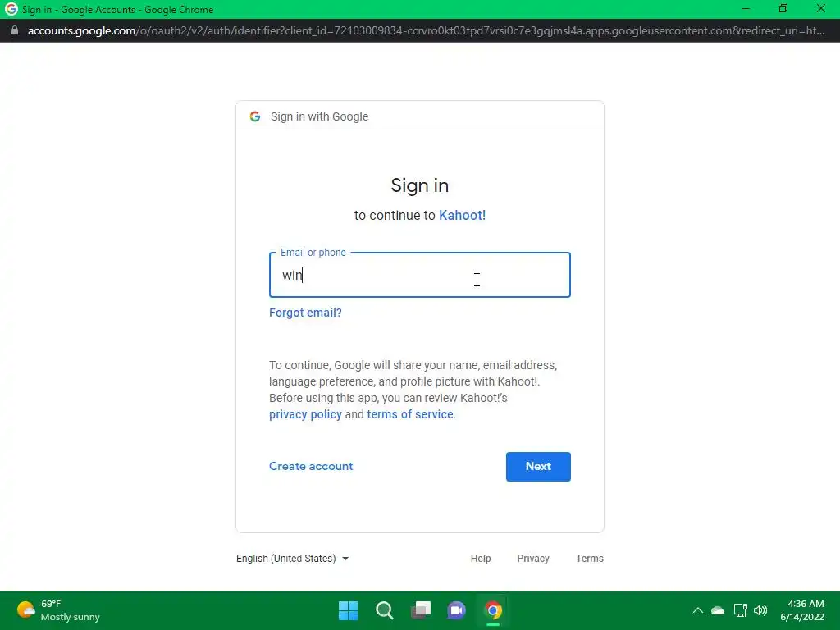Click the volume speaker tray icon
The image size is (840, 630).
(760, 610)
